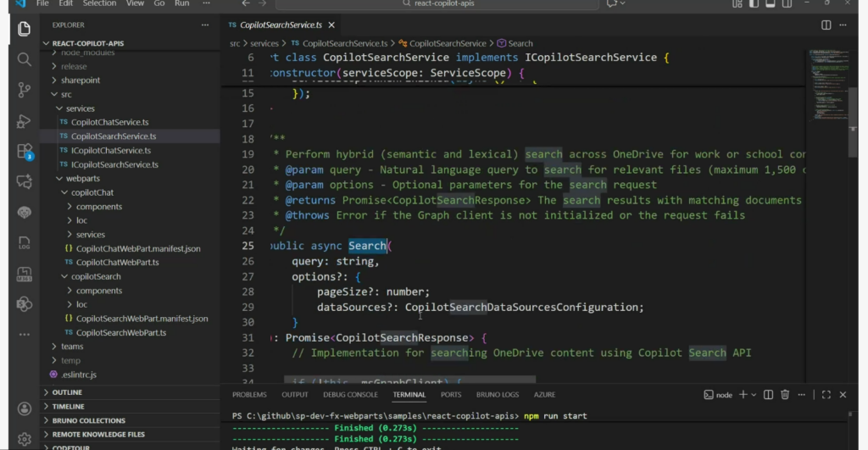Open the Selection menu

(x=99, y=3)
